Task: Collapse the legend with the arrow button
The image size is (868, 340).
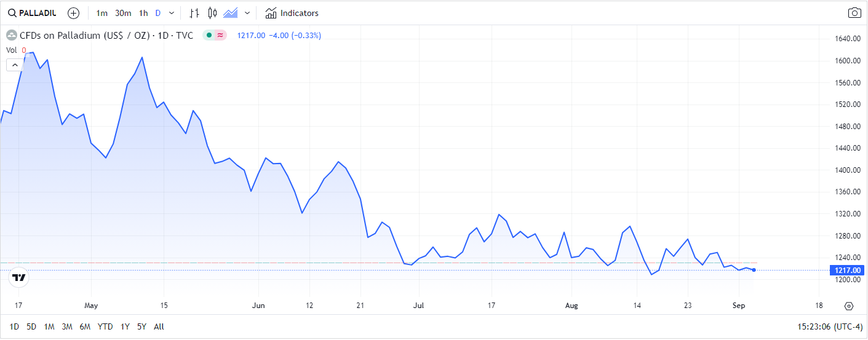Action: click(15, 65)
